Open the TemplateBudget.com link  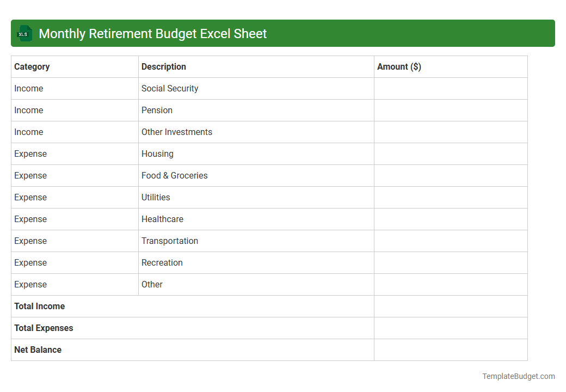pyautogui.click(x=519, y=376)
